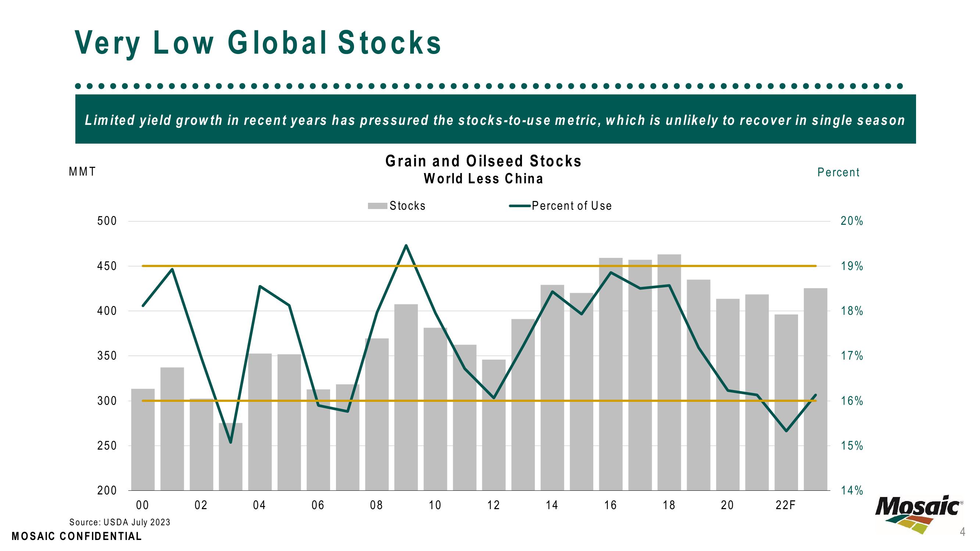
Task: Click the stocks bar for year 22F
Action: 786,402
